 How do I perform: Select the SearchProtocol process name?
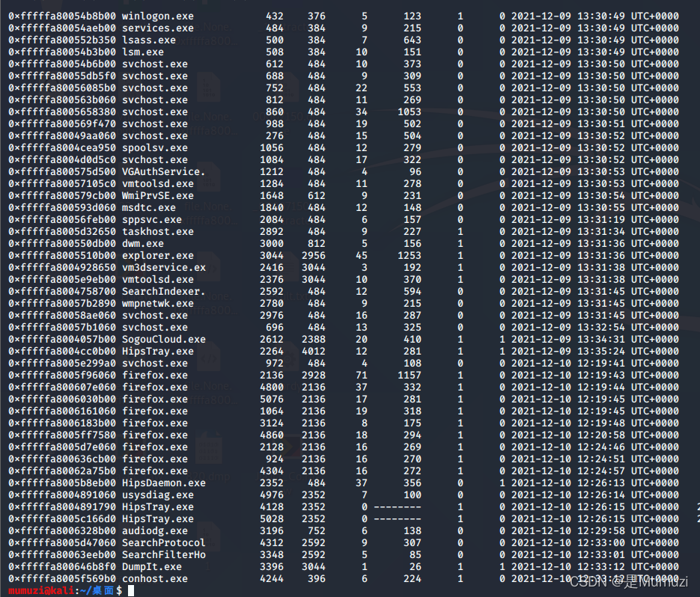(164, 543)
